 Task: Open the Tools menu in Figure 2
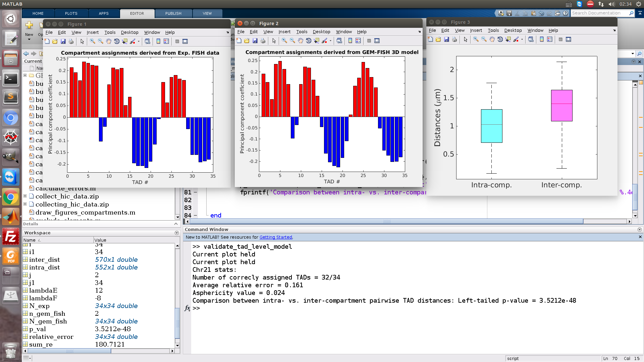(302, 32)
